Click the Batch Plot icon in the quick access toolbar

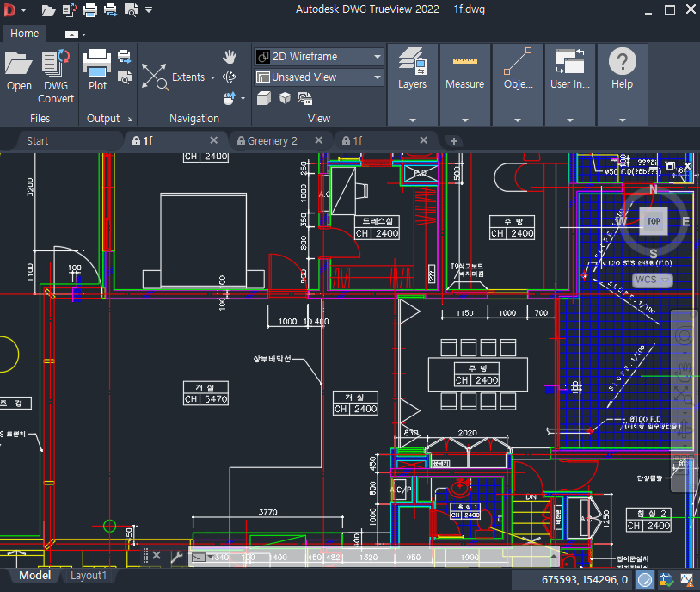(110, 9)
